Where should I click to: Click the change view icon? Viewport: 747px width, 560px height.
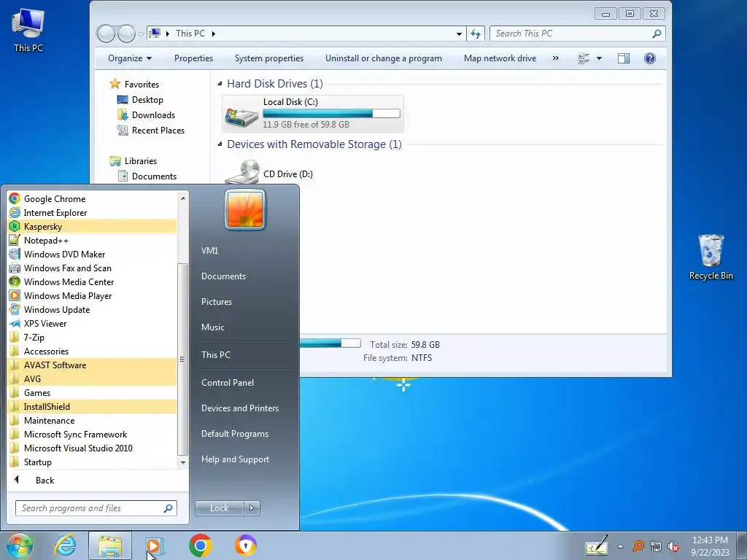[584, 58]
